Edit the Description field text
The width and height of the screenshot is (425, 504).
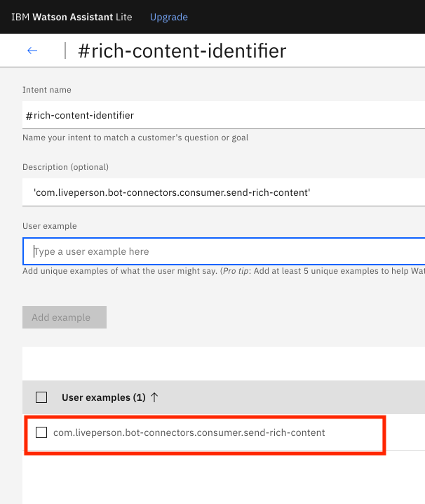point(224,192)
